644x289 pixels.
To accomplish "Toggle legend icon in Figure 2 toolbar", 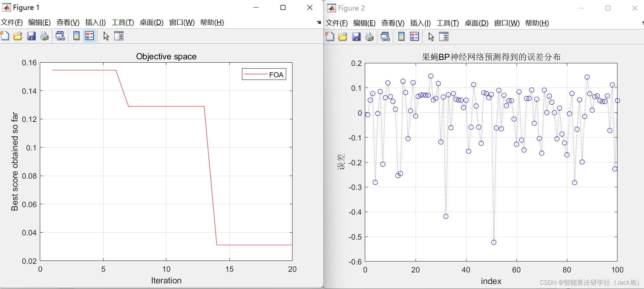I will click(x=415, y=36).
